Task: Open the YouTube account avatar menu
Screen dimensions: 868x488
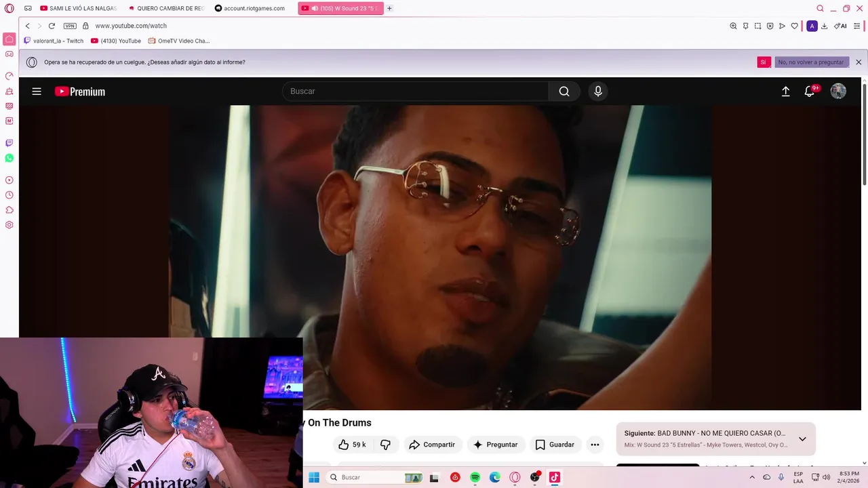Action: (x=838, y=91)
